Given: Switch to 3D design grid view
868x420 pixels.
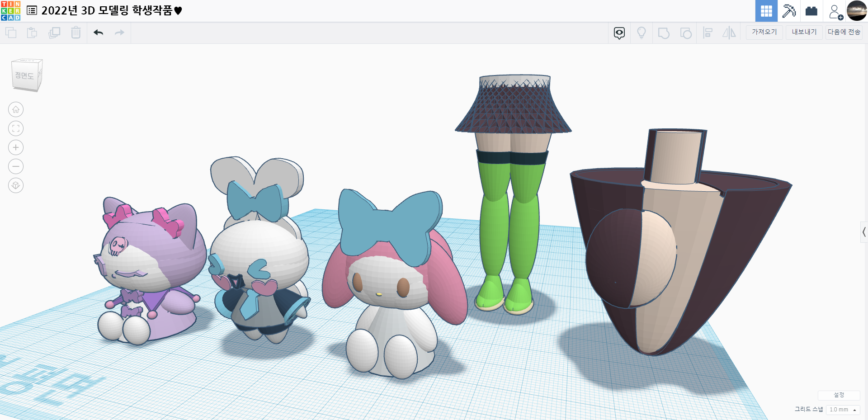Looking at the screenshot, I should [766, 11].
